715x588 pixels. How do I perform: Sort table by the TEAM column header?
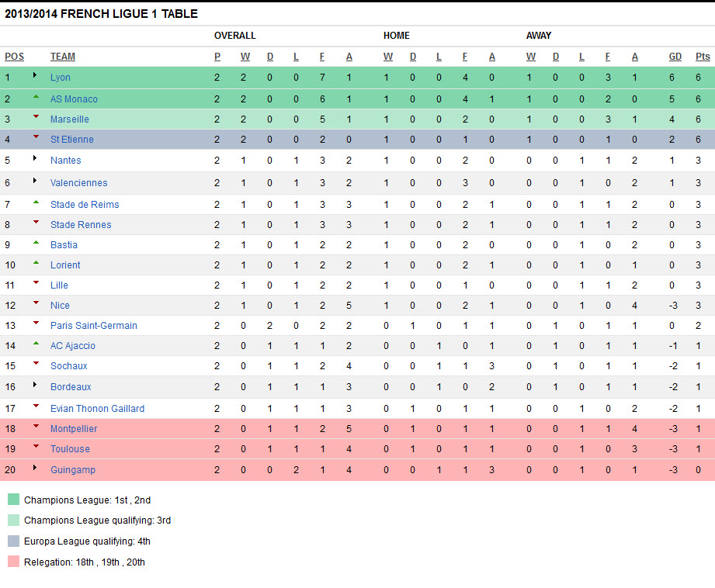(63, 57)
